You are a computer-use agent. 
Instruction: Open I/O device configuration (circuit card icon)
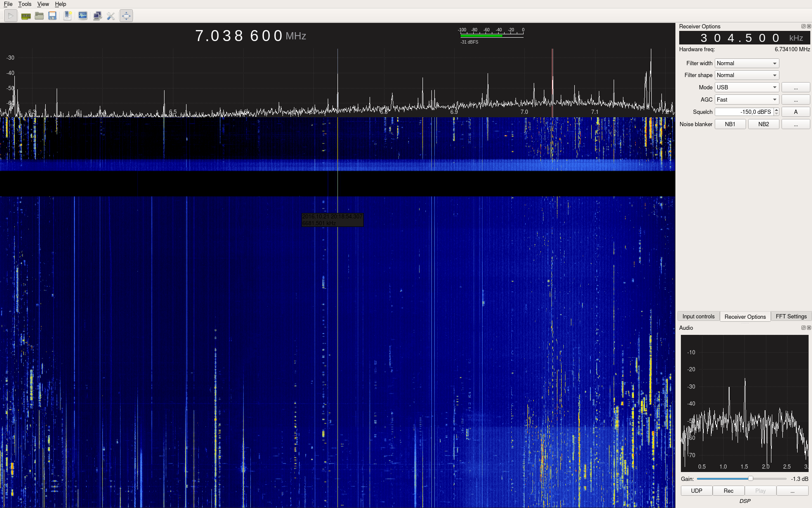click(26, 16)
